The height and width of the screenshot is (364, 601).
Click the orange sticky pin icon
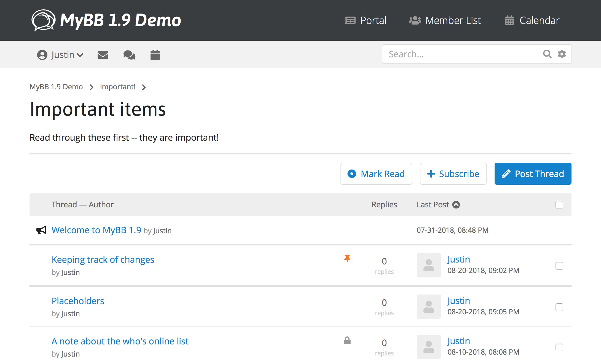click(347, 258)
